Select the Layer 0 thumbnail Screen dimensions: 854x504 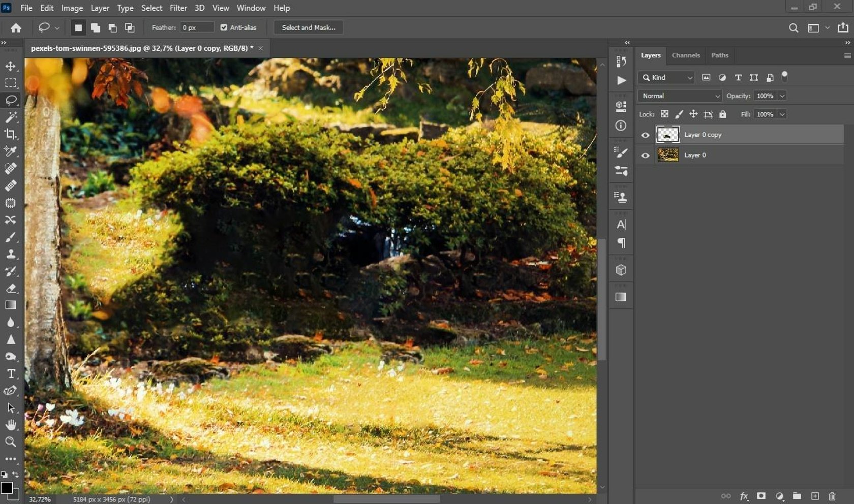point(668,155)
